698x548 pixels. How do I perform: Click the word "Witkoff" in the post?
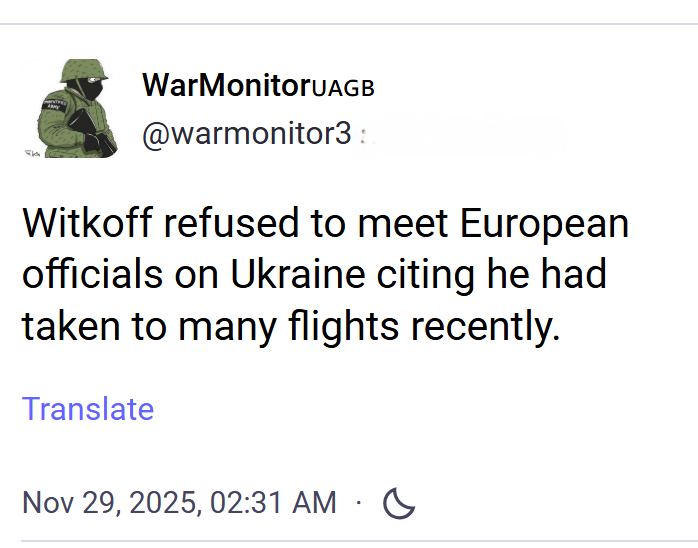87,224
